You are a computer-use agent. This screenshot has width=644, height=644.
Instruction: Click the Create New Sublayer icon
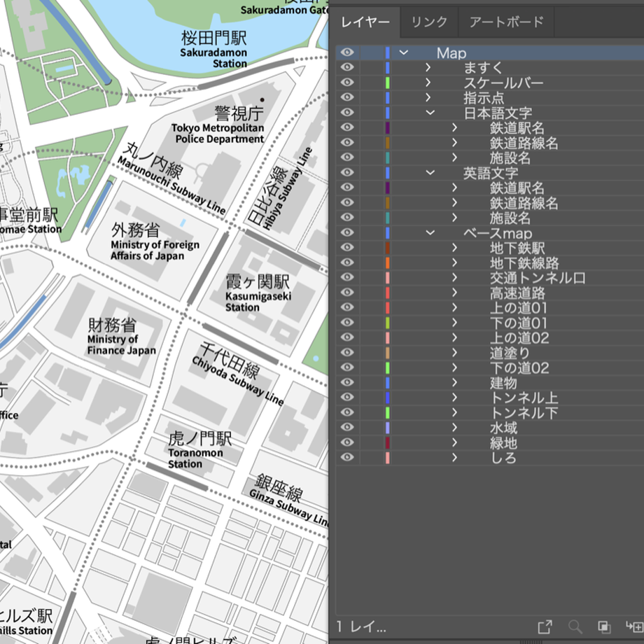pos(635,626)
